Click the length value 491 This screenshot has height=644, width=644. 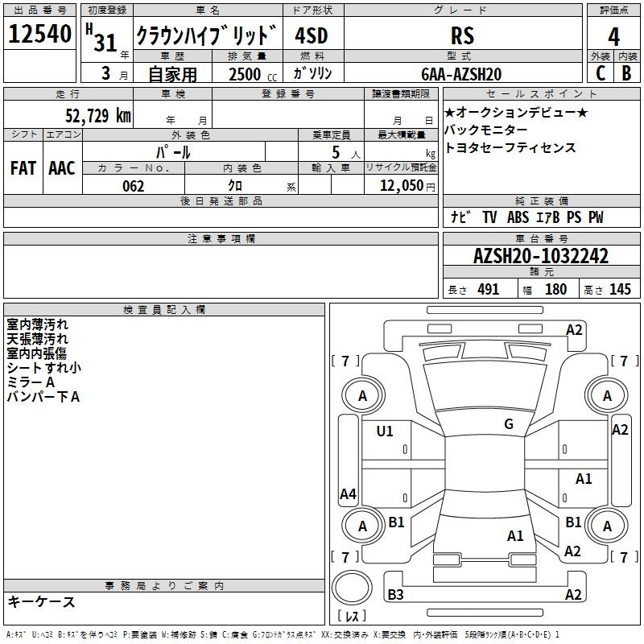pyautogui.click(x=489, y=289)
